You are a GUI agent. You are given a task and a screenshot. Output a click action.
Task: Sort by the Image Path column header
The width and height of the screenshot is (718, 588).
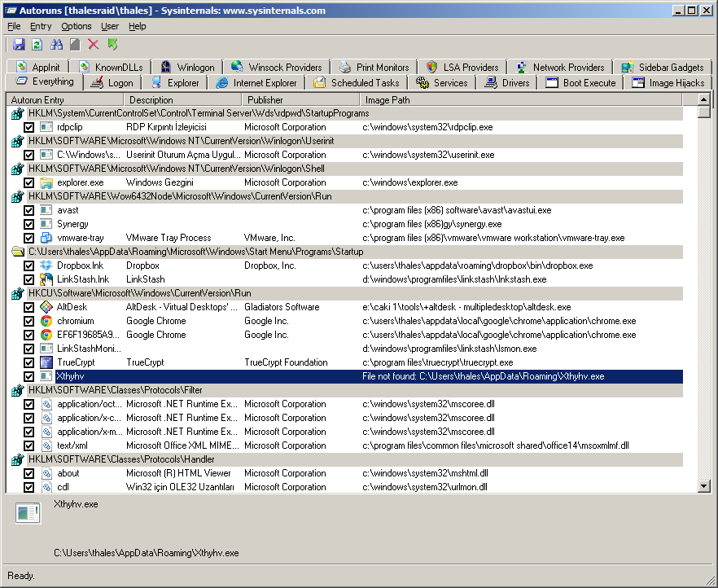(x=522, y=100)
